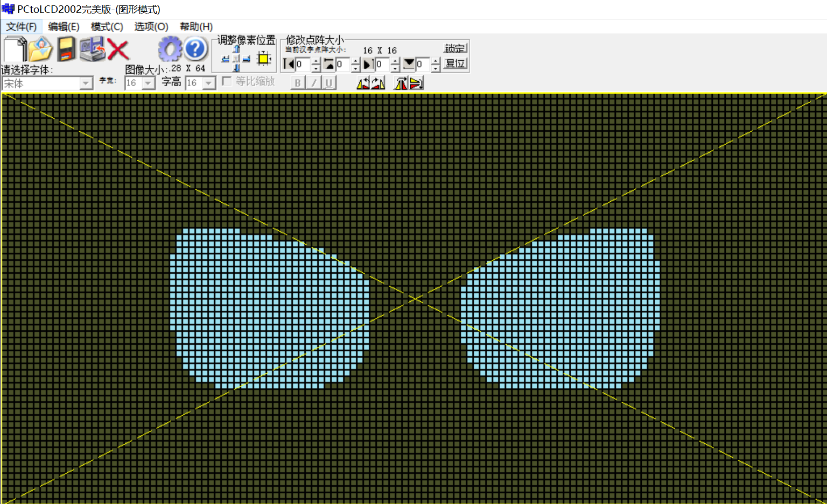Shift pixels right with the blue right arrow
Screen dimensions: 827x504
pos(247,59)
